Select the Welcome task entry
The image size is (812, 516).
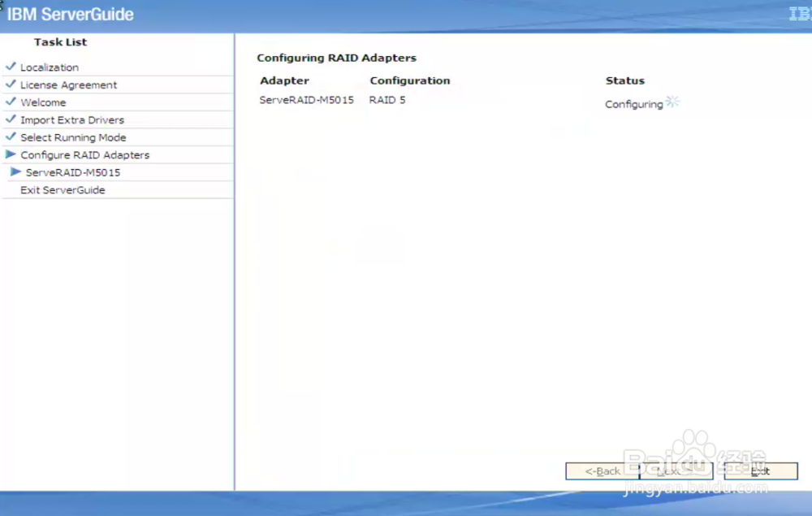(43, 102)
